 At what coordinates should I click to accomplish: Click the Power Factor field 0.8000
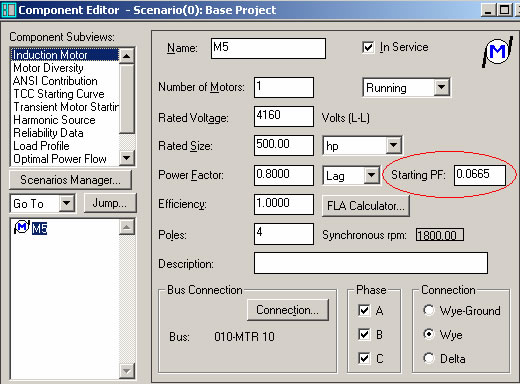pyautogui.click(x=284, y=175)
